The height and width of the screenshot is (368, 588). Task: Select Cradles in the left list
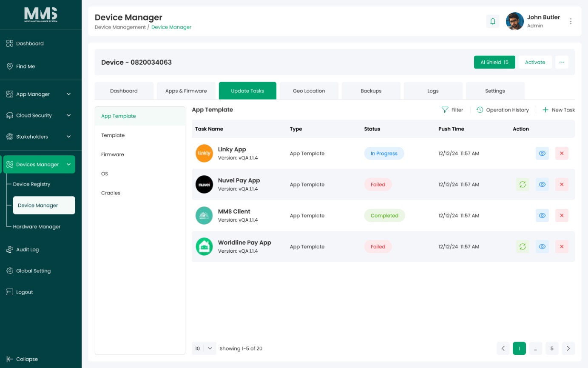140,193
